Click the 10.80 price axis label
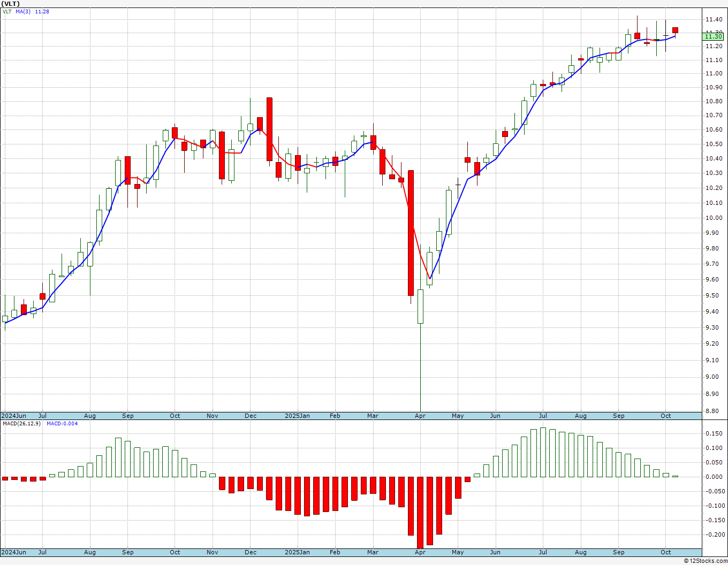 pyautogui.click(x=713, y=101)
